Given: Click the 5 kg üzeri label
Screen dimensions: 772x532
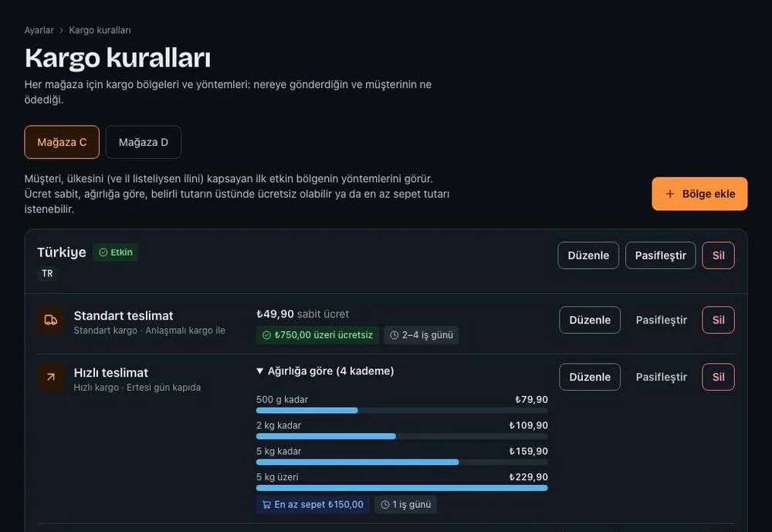Looking at the screenshot, I should [x=277, y=477].
